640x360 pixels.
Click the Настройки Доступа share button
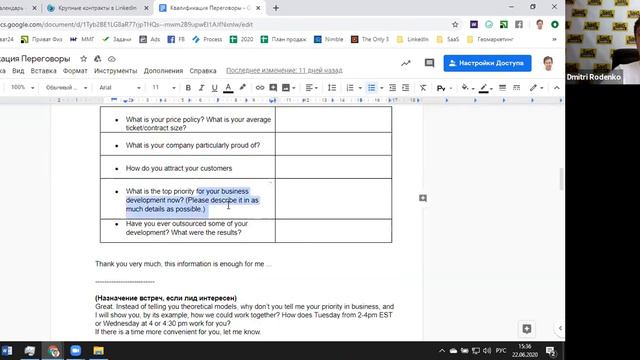(x=487, y=63)
